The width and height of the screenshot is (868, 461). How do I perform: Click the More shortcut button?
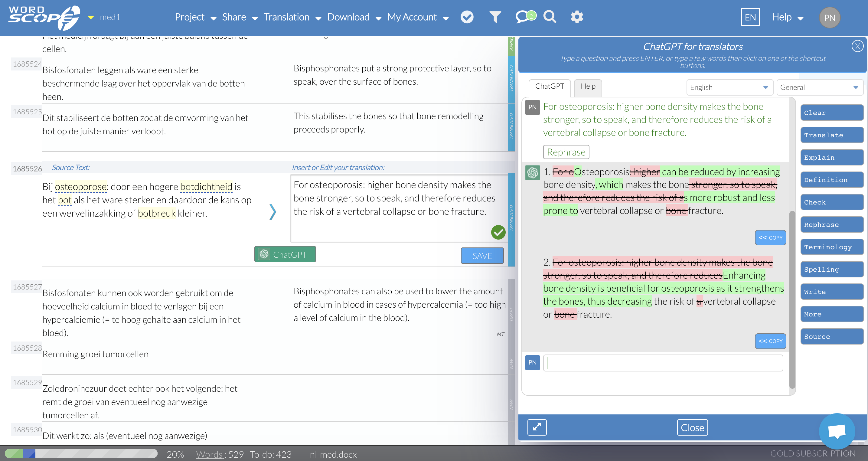pos(832,314)
